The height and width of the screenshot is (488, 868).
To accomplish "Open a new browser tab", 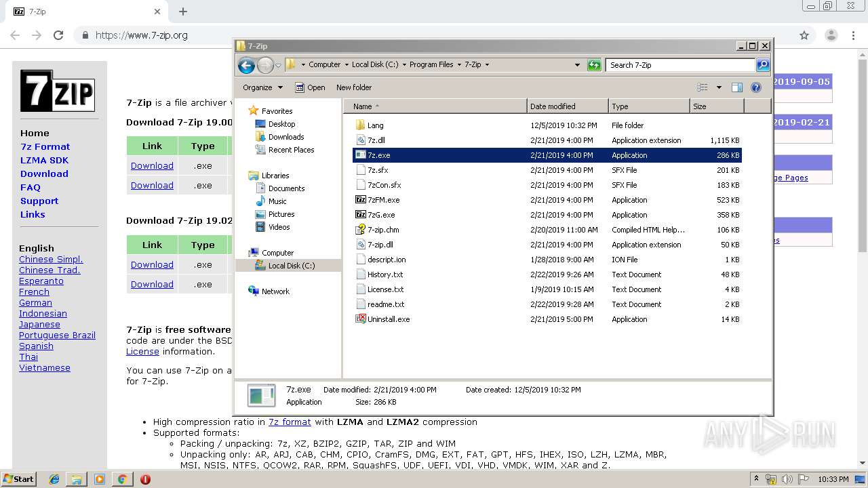I will (x=183, y=12).
